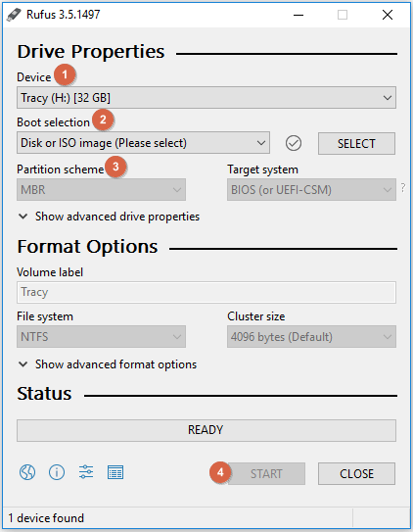This screenshot has width=413, height=532.
Task: Expand Show advanced format options
Action: (x=108, y=364)
